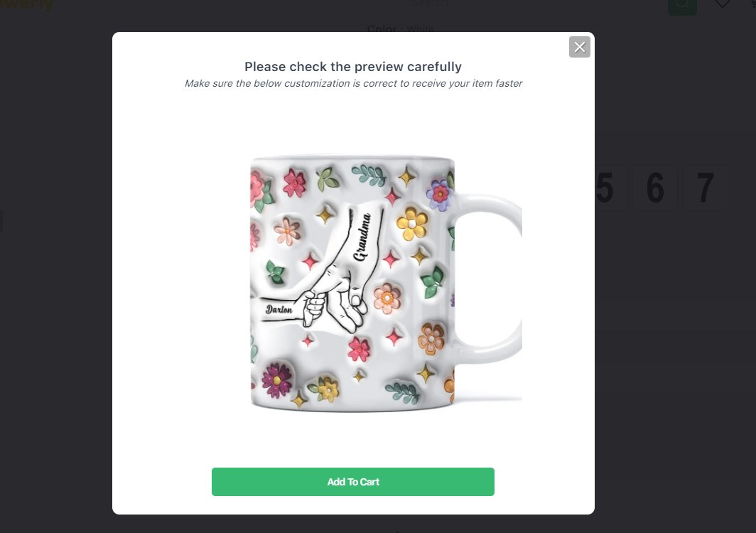Click the yellow flower beside the Grandma arm
The width and height of the screenshot is (756, 533).
pos(412,225)
